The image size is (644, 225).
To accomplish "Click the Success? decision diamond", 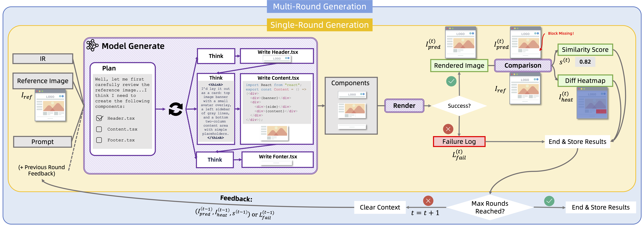I will (459, 106).
